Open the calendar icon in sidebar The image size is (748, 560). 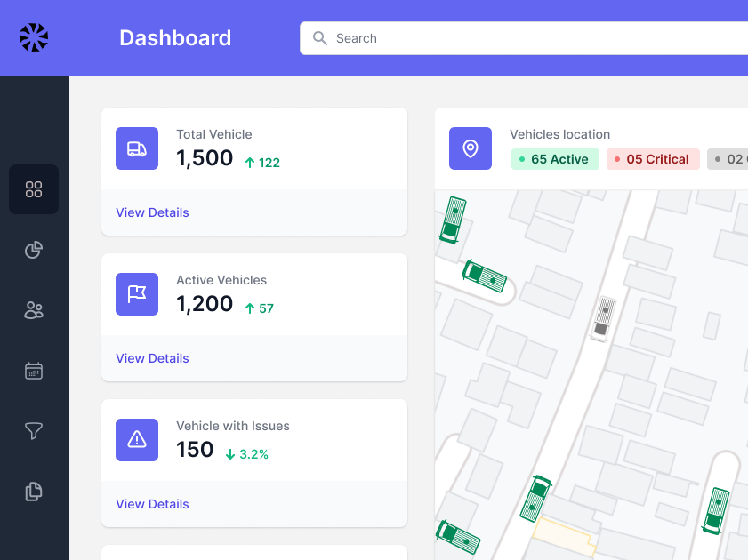coord(33,371)
